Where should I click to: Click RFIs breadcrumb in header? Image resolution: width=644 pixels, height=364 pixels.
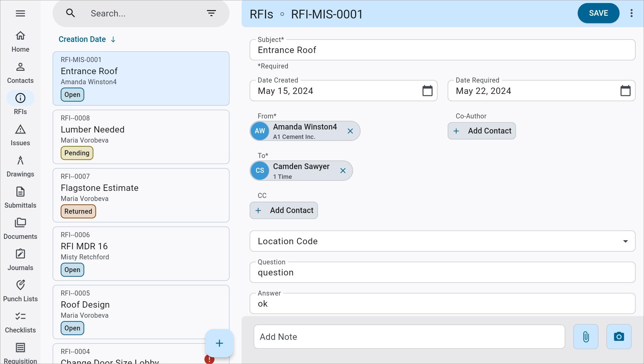pyautogui.click(x=261, y=14)
